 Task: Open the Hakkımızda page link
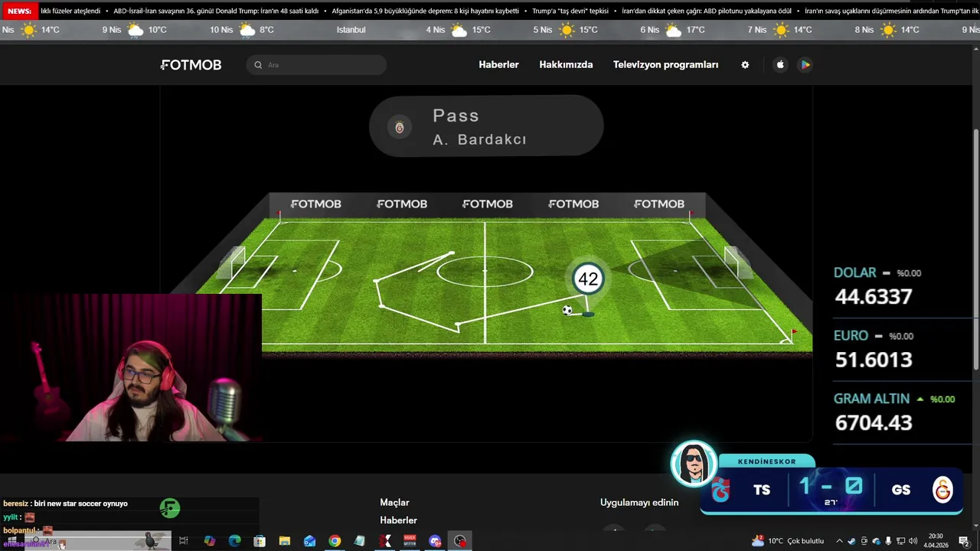point(566,65)
